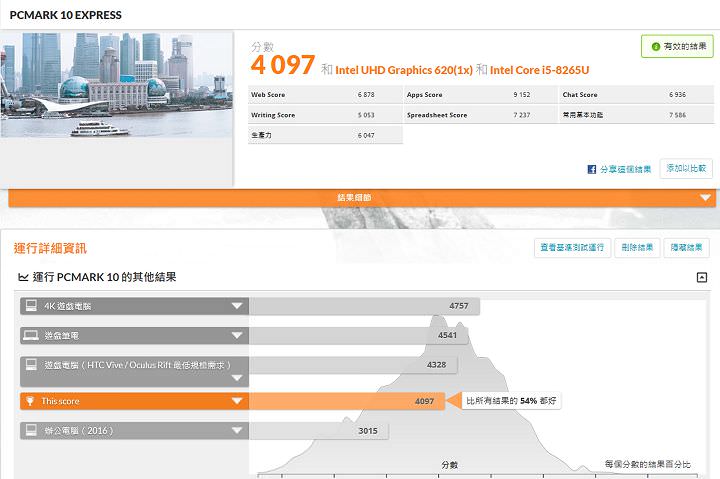Click the 4328 score bar
Viewport: 720px width, 479px height.
353,365
